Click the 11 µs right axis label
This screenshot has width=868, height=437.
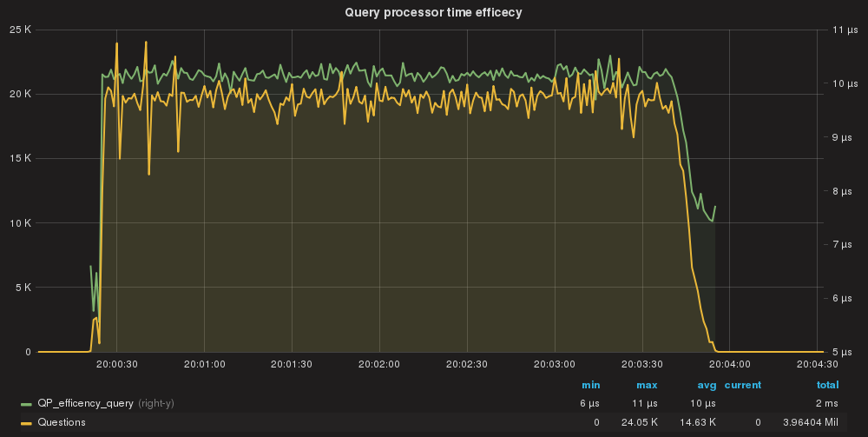click(845, 30)
